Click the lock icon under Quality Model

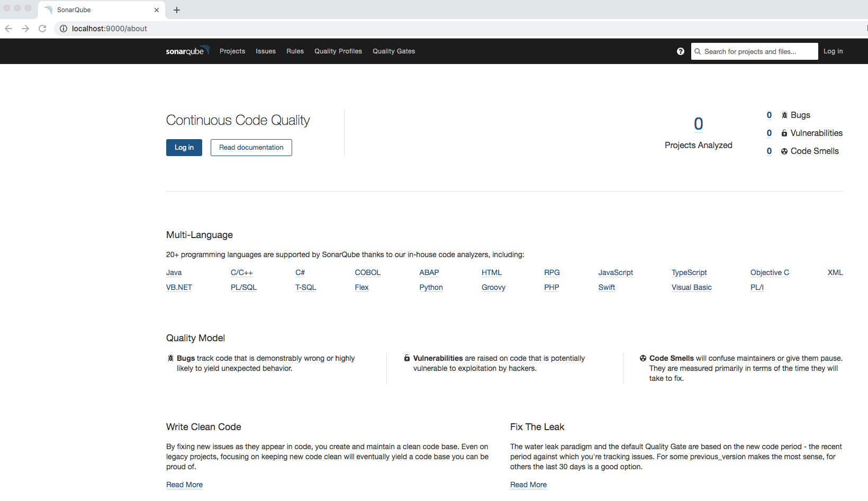click(x=407, y=358)
